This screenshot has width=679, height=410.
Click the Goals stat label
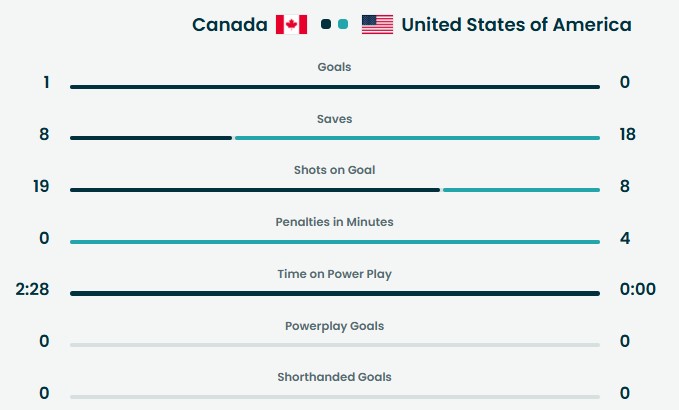coord(334,67)
